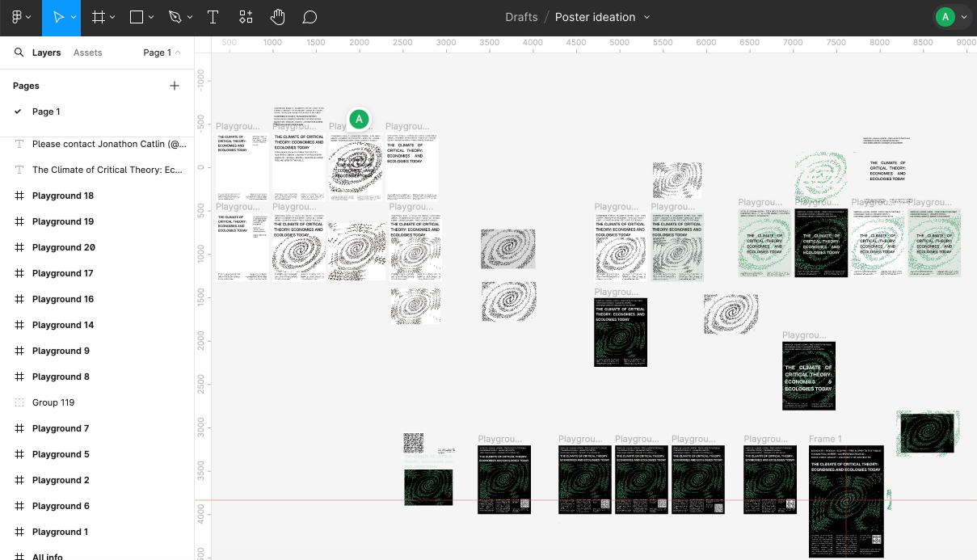The image size is (977, 560).
Task: Open Pen tool dropdown arrow
Action: pos(190,18)
